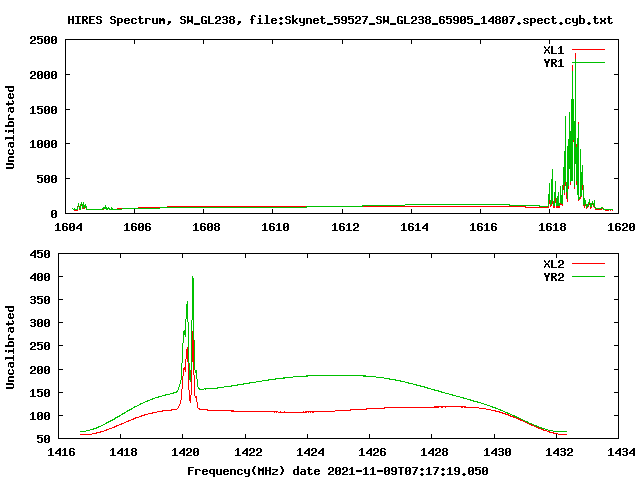The width and height of the screenshot is (640, 480).
Task: Click the 1616 x-axis tick label
Action: 483,227
